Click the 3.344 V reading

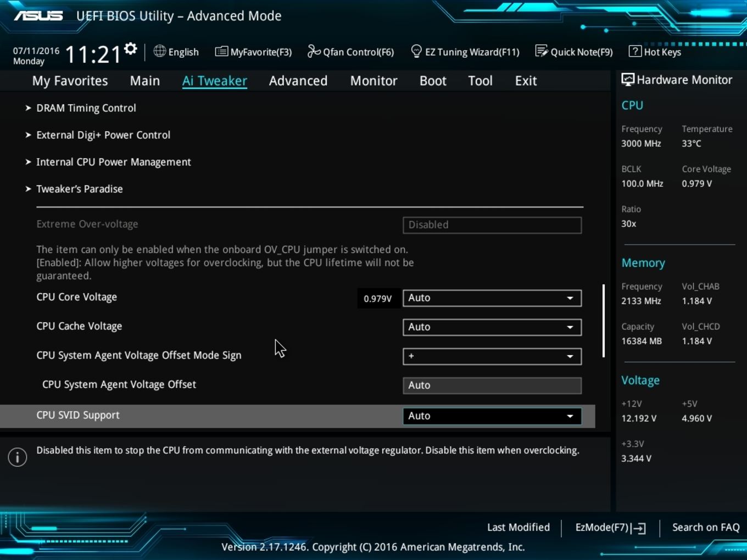636,458
